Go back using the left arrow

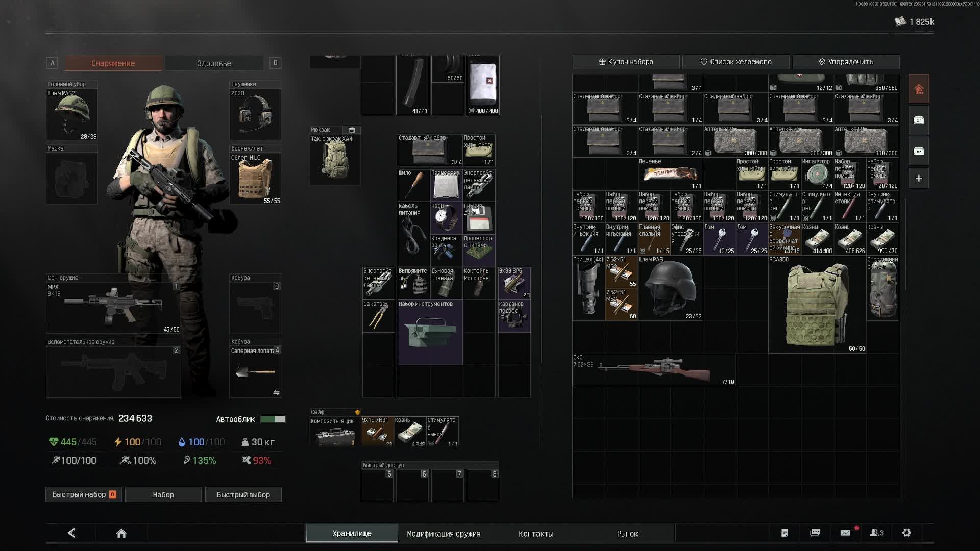click(71, 533)
